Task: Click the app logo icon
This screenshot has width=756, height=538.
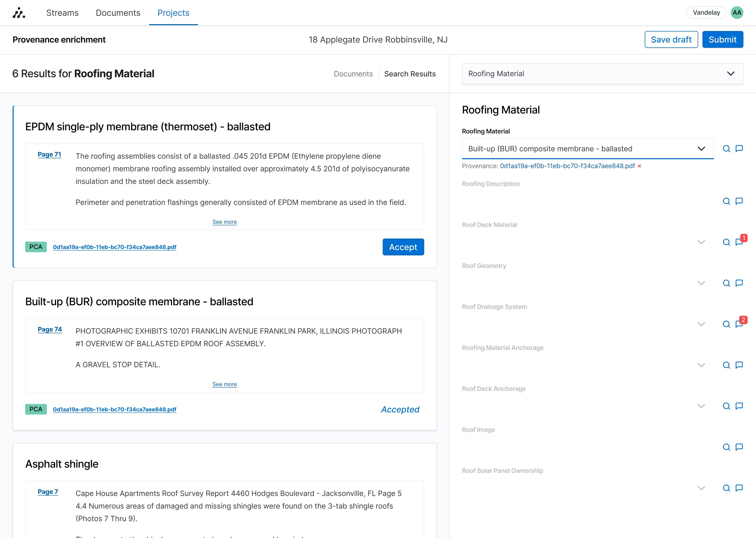Action: point(19,13)
